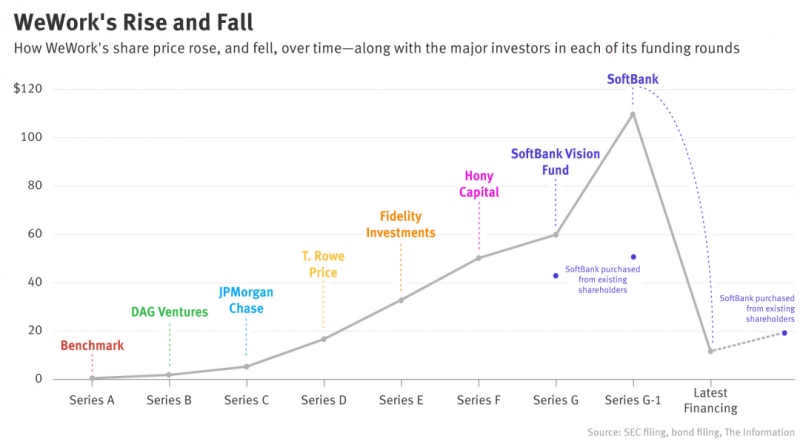Image resolution: width=800 pixels, height=442 pixels.
Task: Click the Series B axis label
Action: tap(169, 400)
